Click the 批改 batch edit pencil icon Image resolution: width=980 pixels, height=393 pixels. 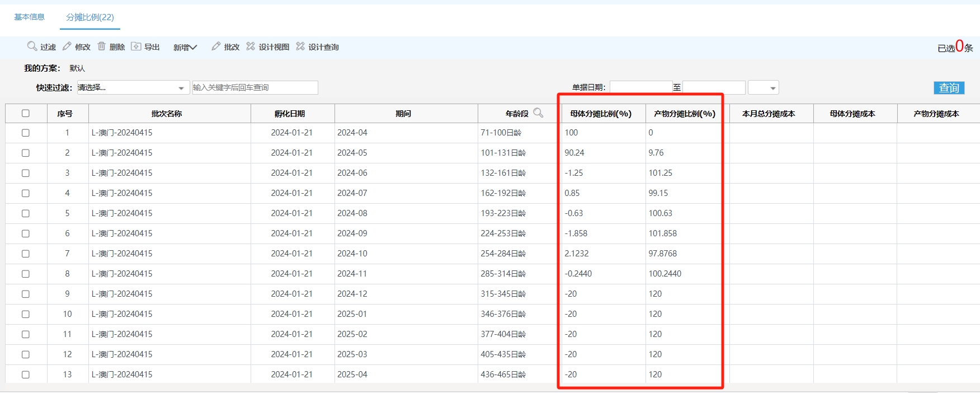coord(216,46)
